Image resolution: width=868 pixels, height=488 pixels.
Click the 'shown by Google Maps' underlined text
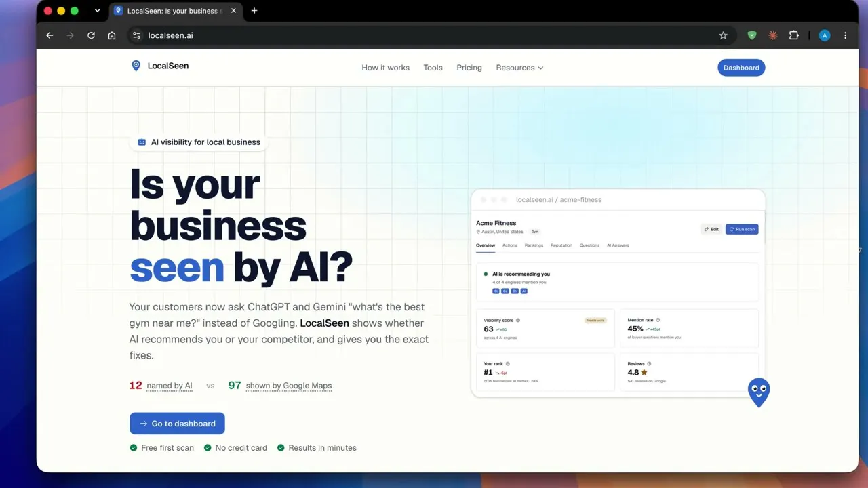click(289, 386)
